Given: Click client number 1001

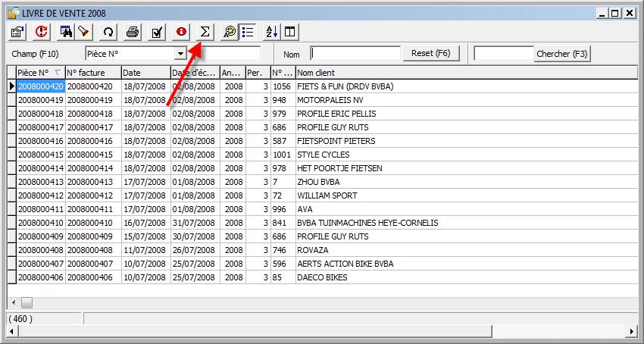Looking at the screenshot, I should pyautogui.click(x=282, y=155).
